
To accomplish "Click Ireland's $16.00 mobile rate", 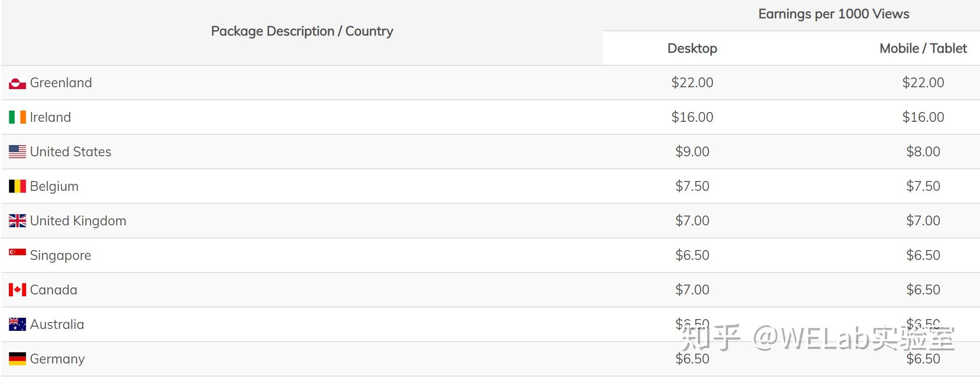I will [923, 117].
